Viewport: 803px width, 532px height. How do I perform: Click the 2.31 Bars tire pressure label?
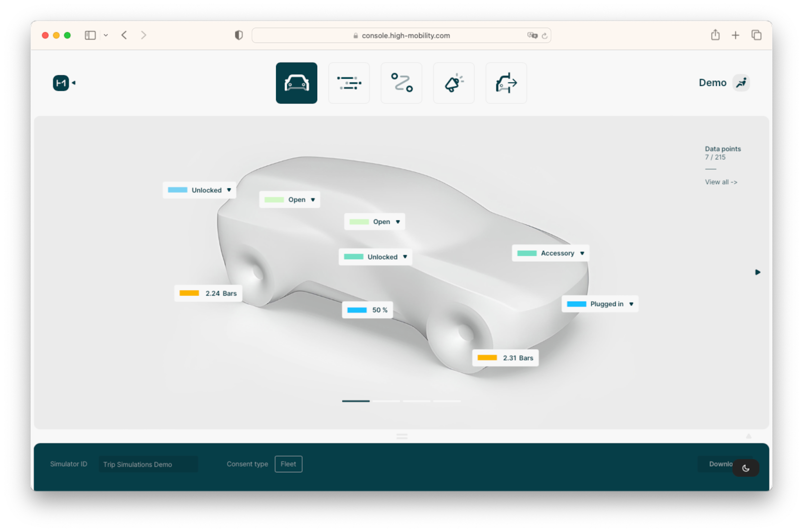coord(505,358)
